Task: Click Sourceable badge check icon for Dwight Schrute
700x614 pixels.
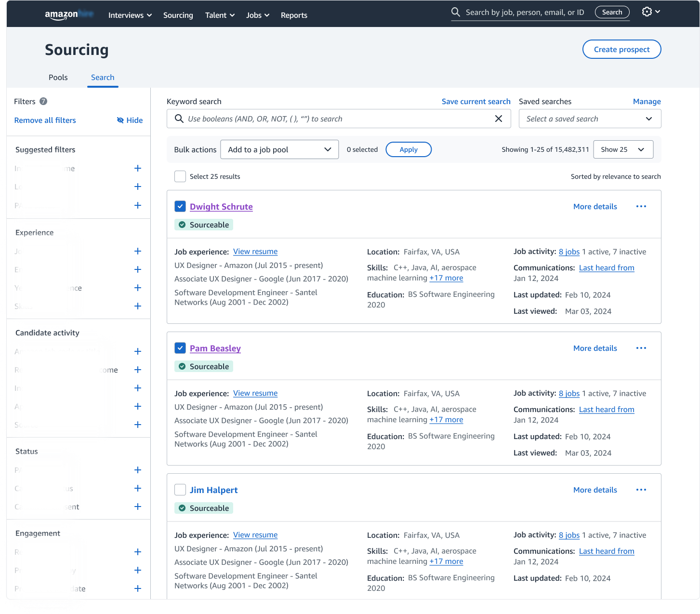Action: pos(182,225)
